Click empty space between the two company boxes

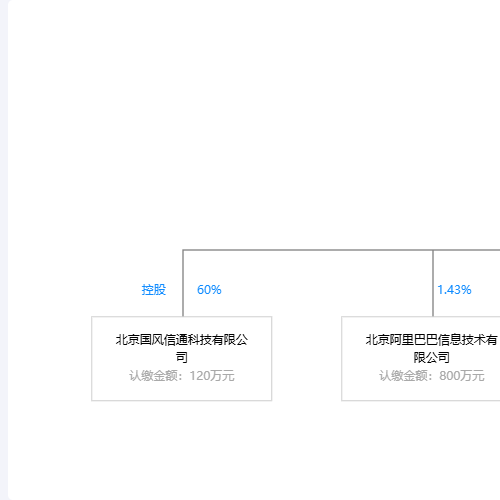pos(307,359)
